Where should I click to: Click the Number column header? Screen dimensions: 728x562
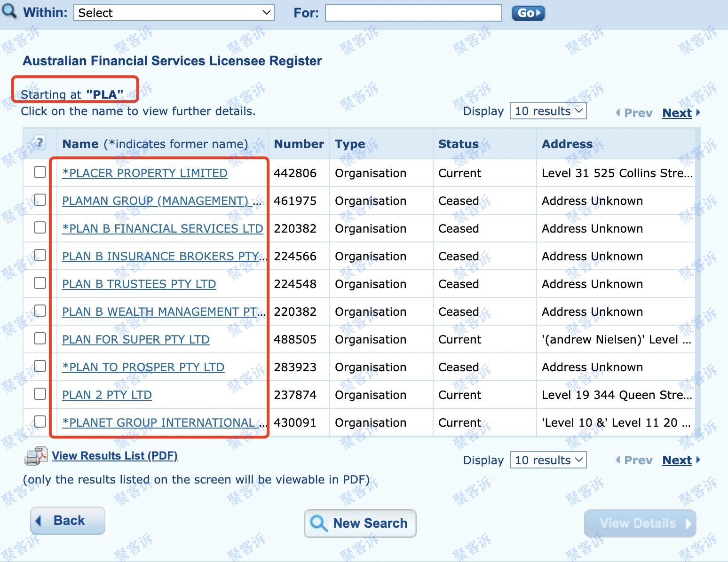(x=299, y=144)
